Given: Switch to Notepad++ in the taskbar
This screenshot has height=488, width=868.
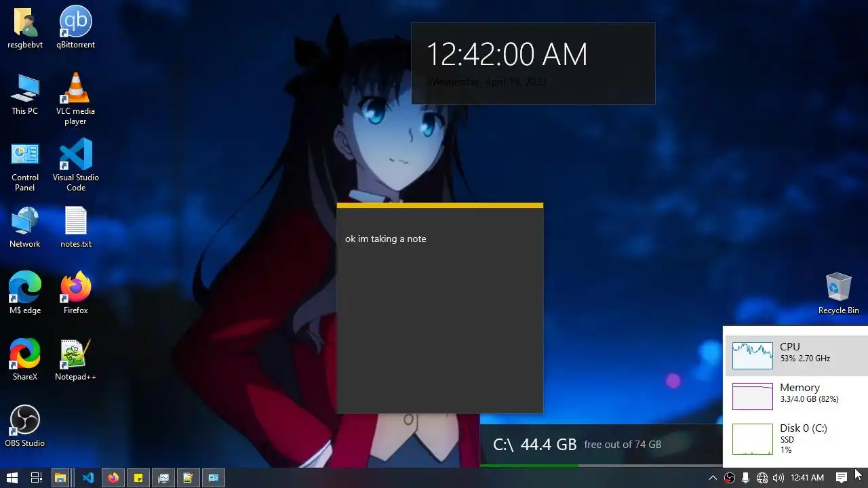Looking at the screenshot, I should point(188,478).
